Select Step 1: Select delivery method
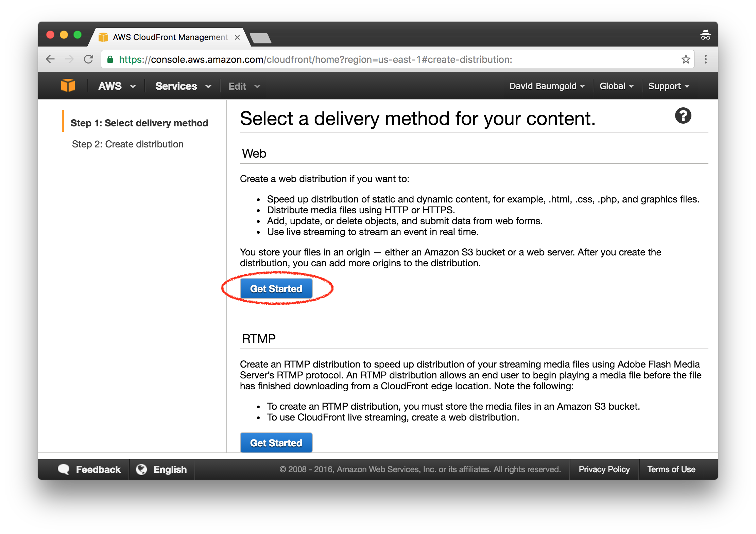This screenshot has height=534, width=756. pos(139,123)
